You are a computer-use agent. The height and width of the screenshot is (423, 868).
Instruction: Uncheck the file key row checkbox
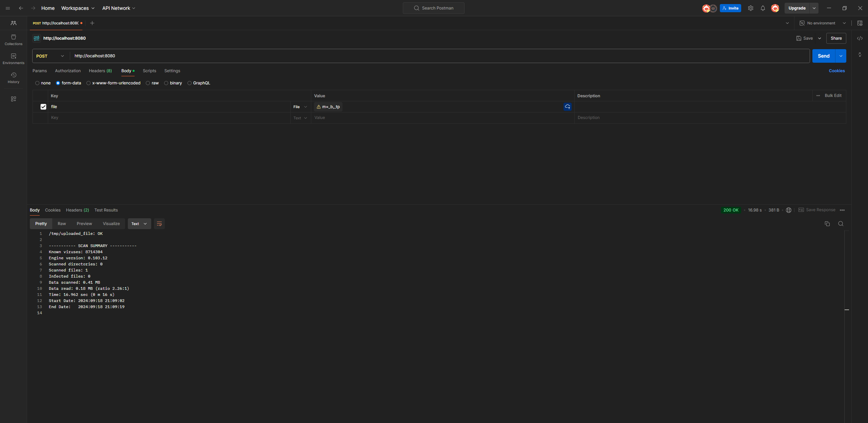[43, 107]
